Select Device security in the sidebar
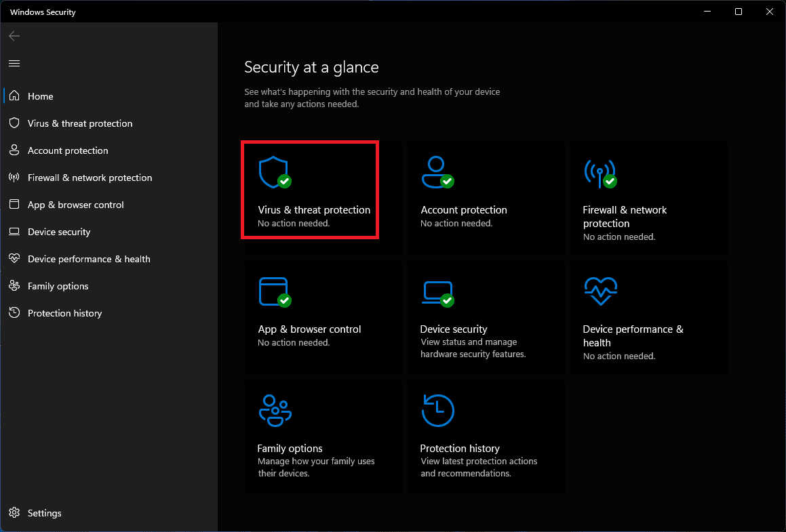Viewport: 786px width, 532px height. coord(58,232)
